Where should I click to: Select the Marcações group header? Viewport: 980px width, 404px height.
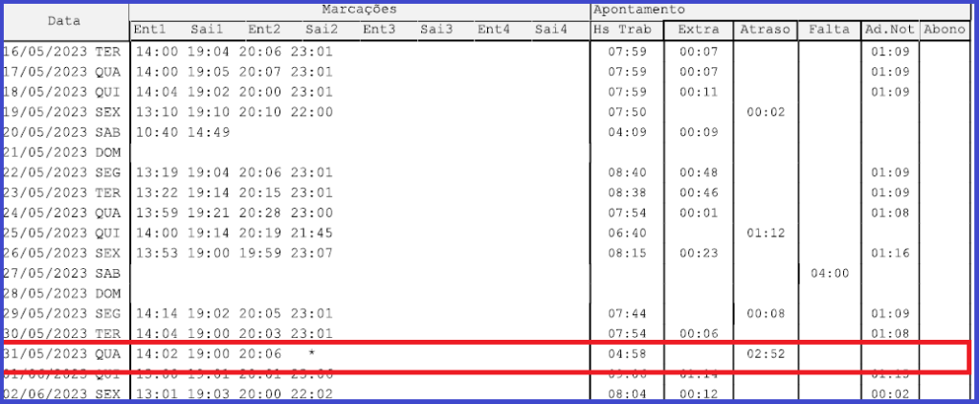coord(359,10)
